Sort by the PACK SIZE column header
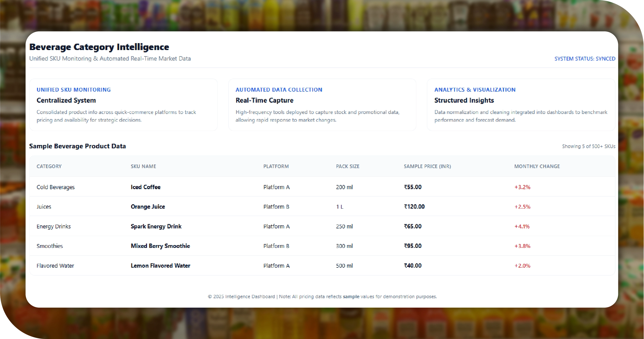This screenshot has width=644, height=339. [347, 166]
